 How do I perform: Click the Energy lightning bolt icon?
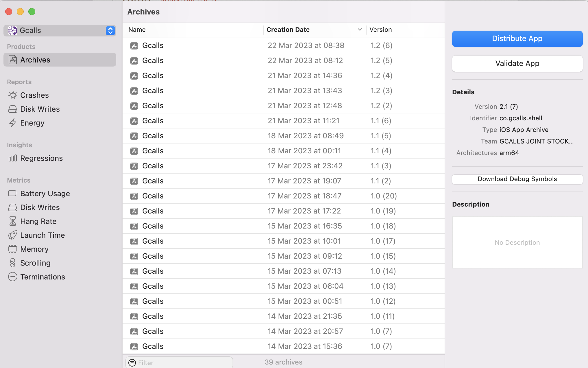[x=13, y=123]
